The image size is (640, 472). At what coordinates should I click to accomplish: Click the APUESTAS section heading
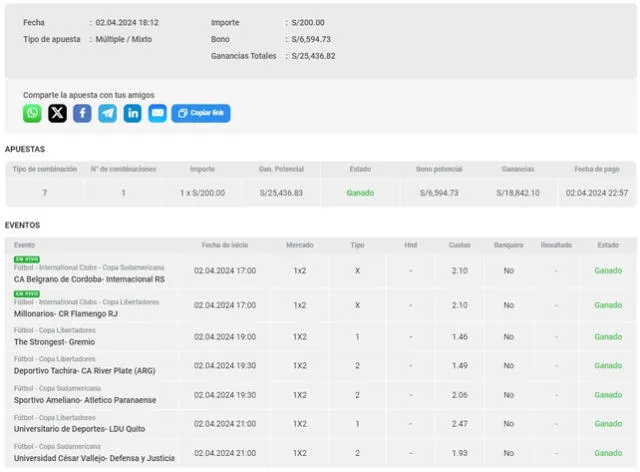click(25, 149)
